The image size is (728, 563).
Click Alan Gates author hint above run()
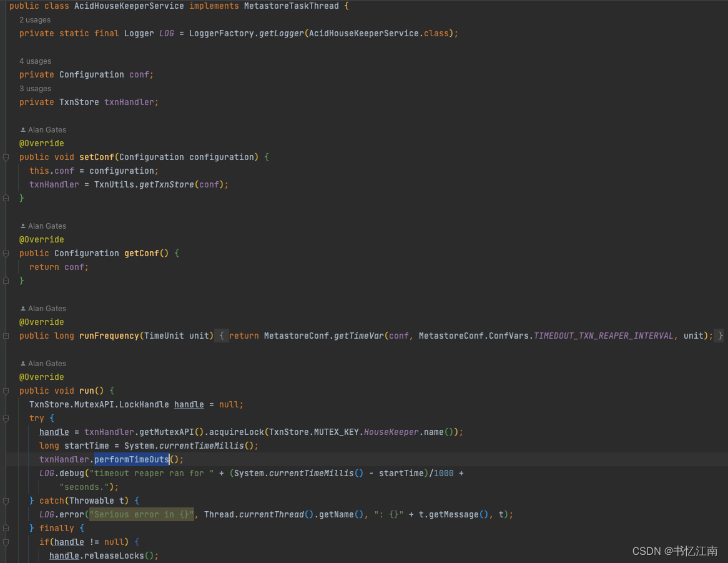[x=47, y=364]
